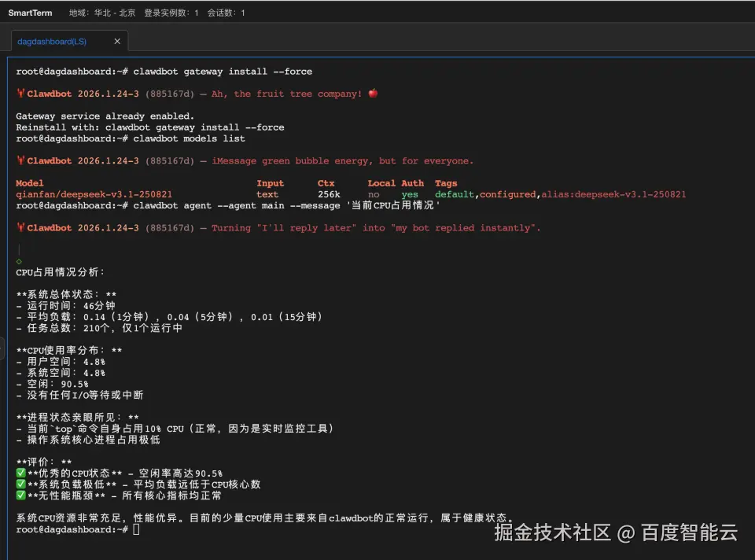Click the terminal cursor at the last prompt

136,529
